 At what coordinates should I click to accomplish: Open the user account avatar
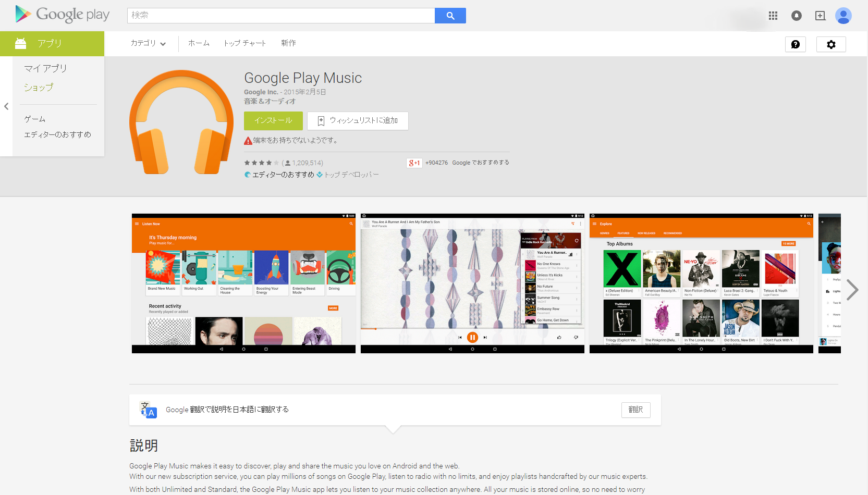pyautogui.click(x=843, y=16)
